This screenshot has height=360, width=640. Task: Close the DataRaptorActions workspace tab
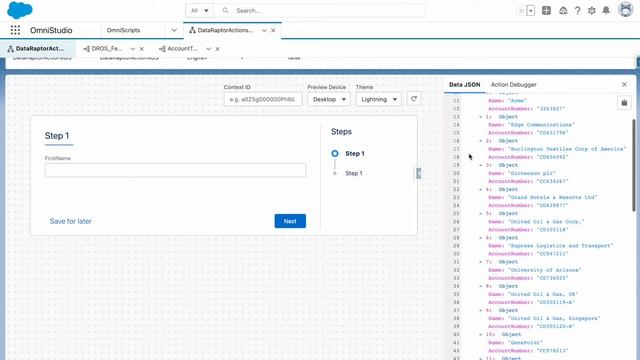(x=273, y=31)
